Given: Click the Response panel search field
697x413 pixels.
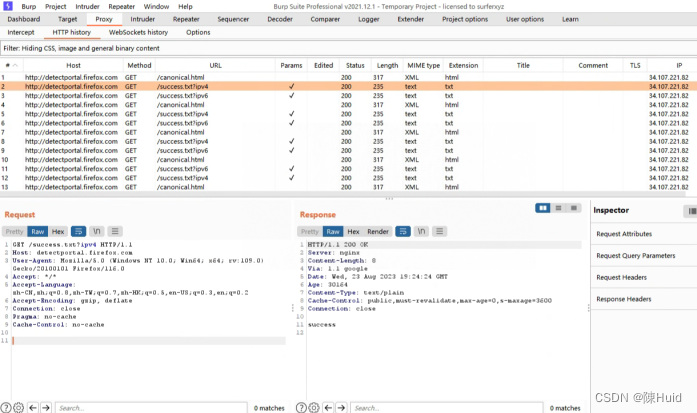Looking at the screenshot, I should pyautogui.click(x=447, y=408).
